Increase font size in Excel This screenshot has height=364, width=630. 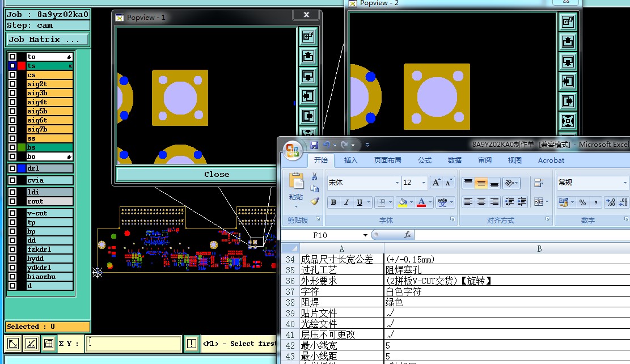click(436, 183)
